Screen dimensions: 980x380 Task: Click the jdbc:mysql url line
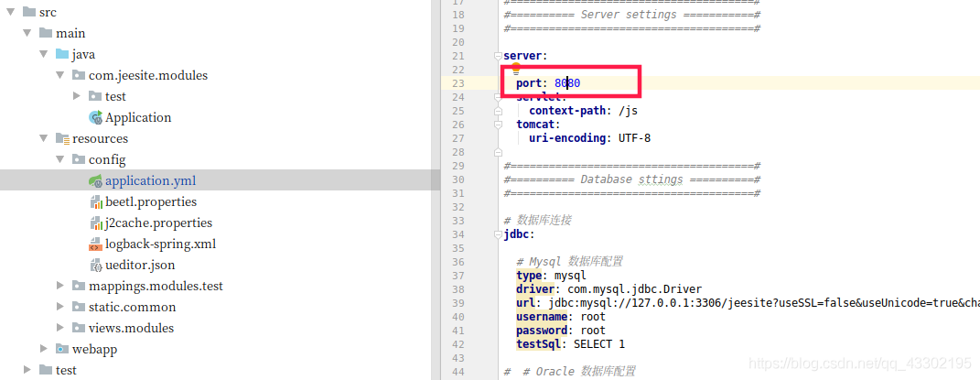tap(748, 303)
